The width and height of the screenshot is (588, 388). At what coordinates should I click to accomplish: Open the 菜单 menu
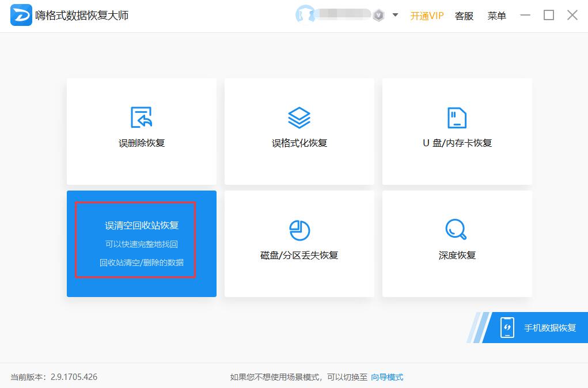tap(496, 16)
